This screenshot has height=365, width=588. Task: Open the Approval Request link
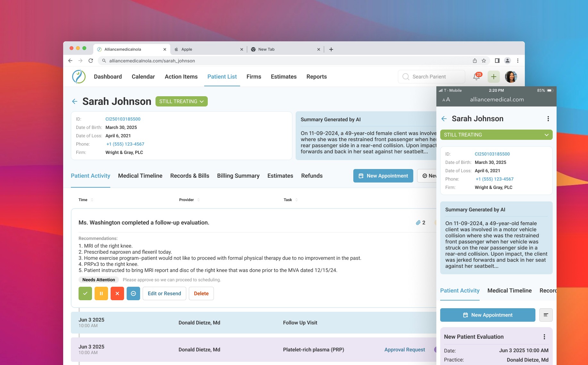405,350
